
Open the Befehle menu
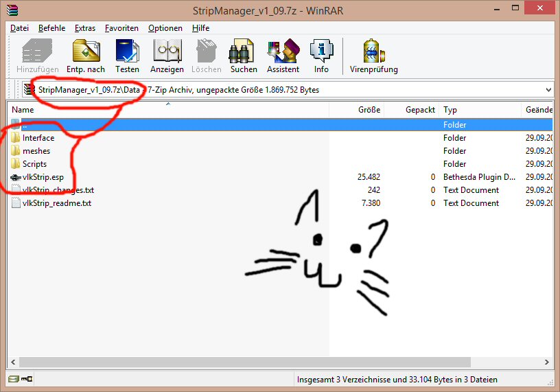point(51,28)
